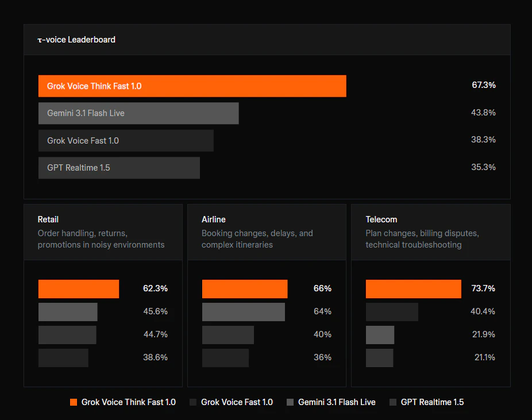532x420 pixels.
Task: Click the orange legend square for Grok Voice Think Fast 1.0
Action: tap(73, 402)
